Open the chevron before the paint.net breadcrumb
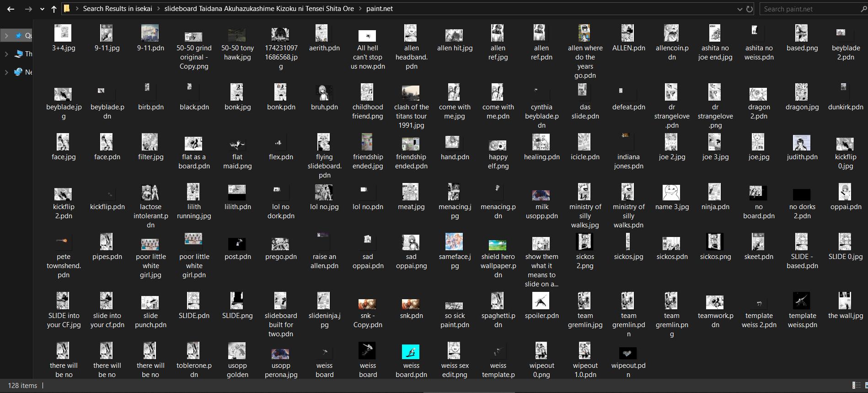868x393 pixels. [360, 9]
